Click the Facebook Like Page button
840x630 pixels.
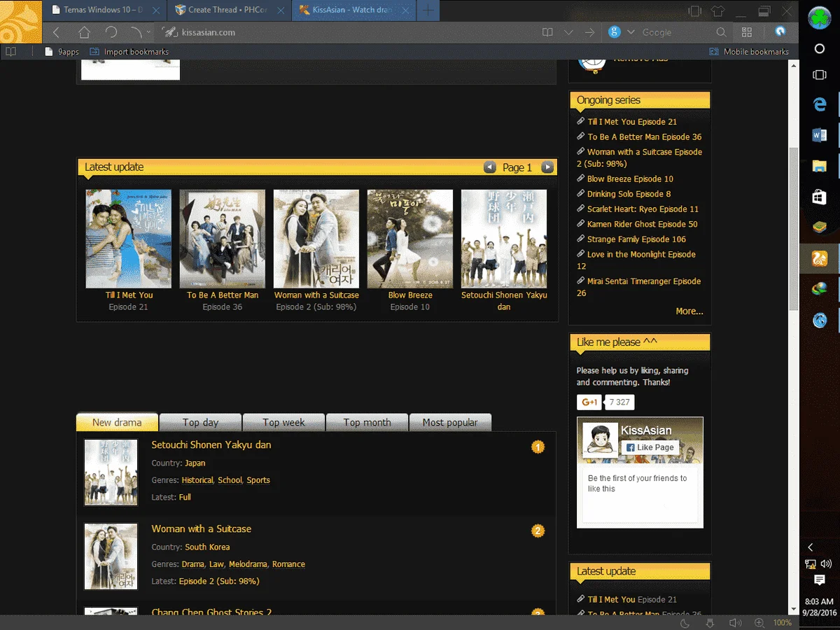pyautogui.click(x=650, y=447)
